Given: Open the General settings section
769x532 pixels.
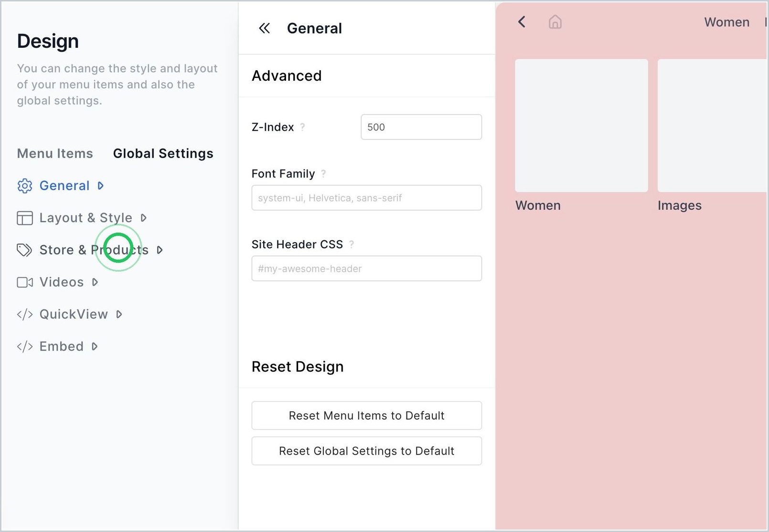Looking at the screenshot, I should click(x=64, y=186).
